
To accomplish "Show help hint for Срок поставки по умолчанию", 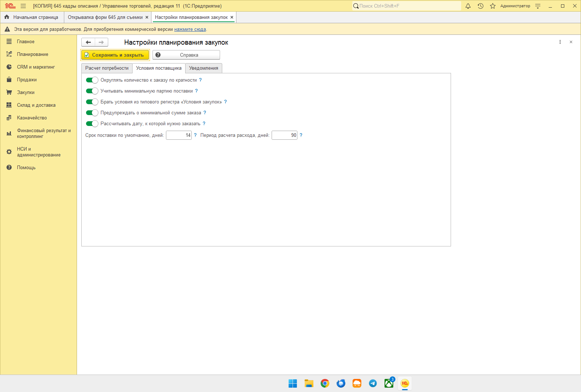I will [x=195, y=135].
